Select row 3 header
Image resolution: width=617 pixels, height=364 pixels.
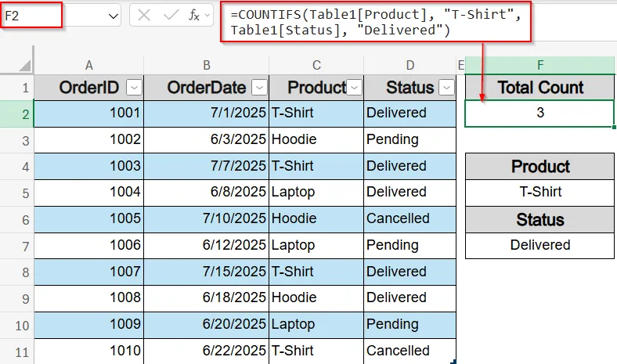pos(17,140)
